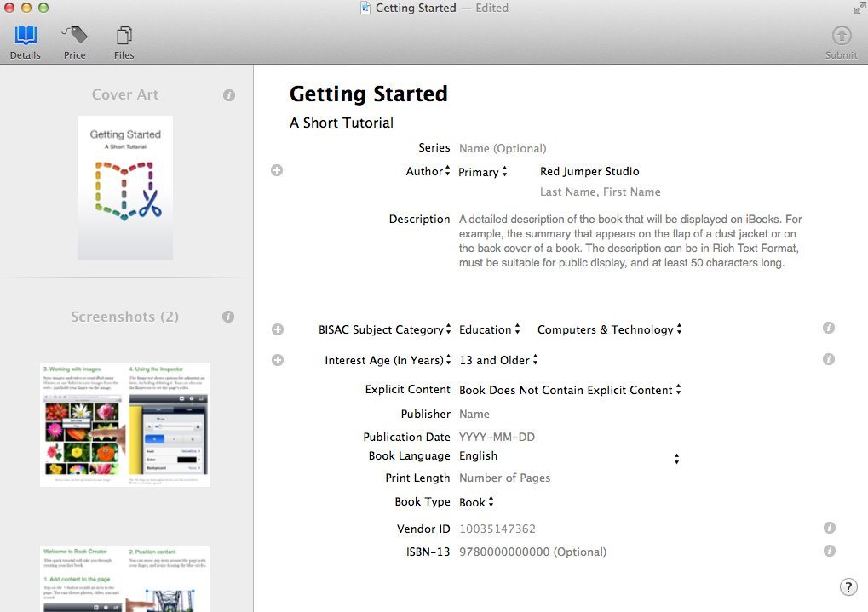
Task: Show Vendor ID information
Action: 829,528
